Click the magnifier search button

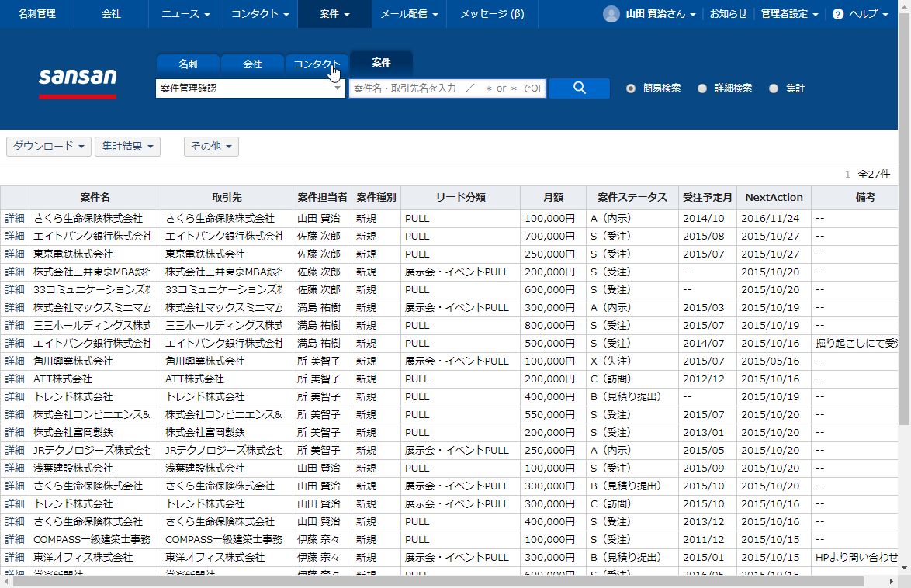point(579,88)
